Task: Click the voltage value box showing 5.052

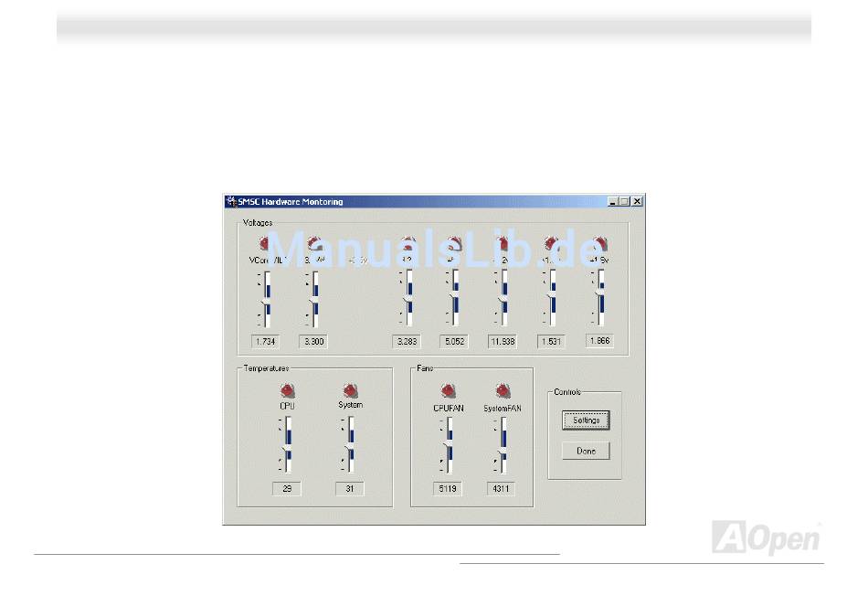Action: point(453,341)
